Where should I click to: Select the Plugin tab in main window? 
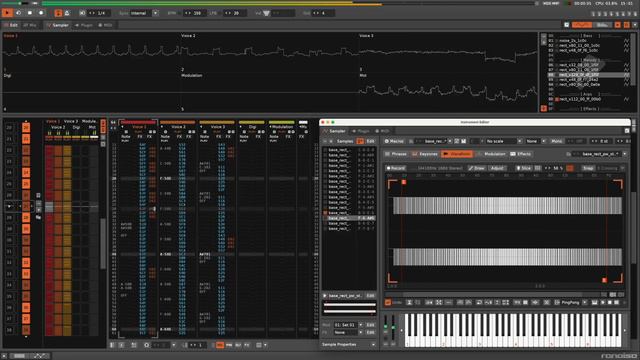point(84,25)
